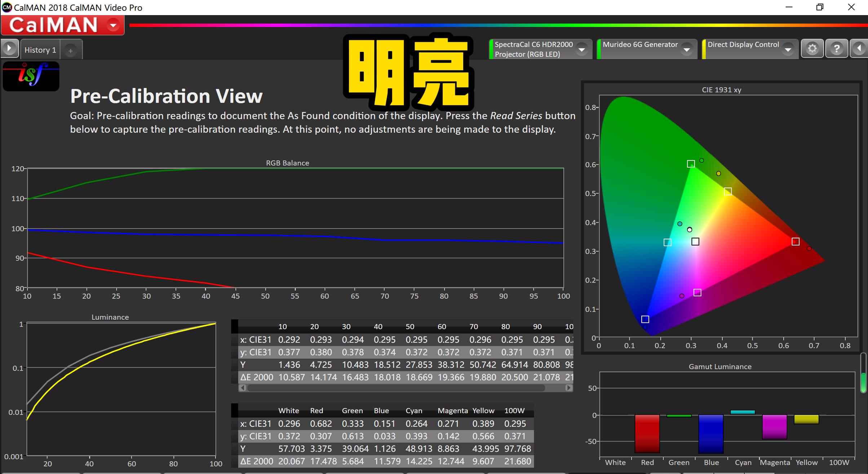Click the help question mark icon
Viewport: 868px width, 474px height.
tap(837, 48)
